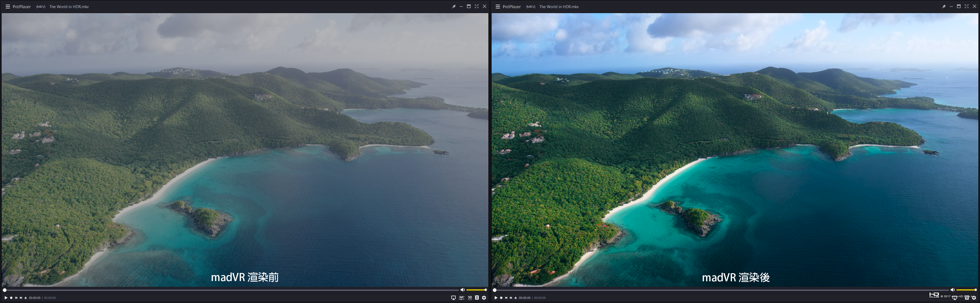980x303 pixels.
Task: Click the right window title 'The World in HDR.mkv'
Action: coord(559,7)
